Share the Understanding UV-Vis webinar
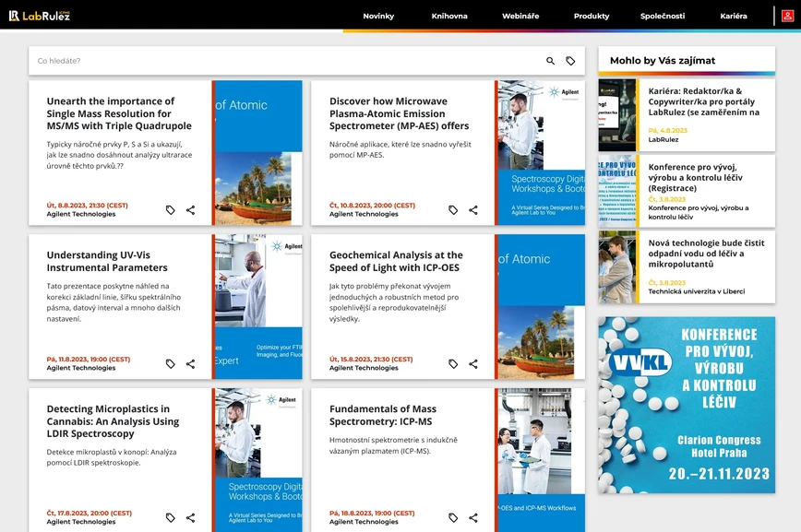Screen dimensions: 801x532 click(190, 363)
